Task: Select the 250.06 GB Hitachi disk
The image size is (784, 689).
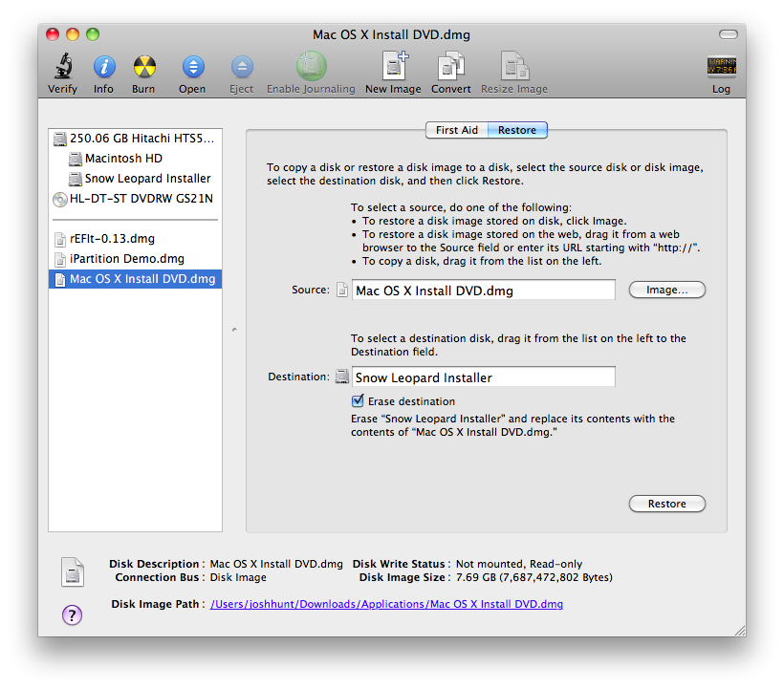Action: tap(135, 139)
